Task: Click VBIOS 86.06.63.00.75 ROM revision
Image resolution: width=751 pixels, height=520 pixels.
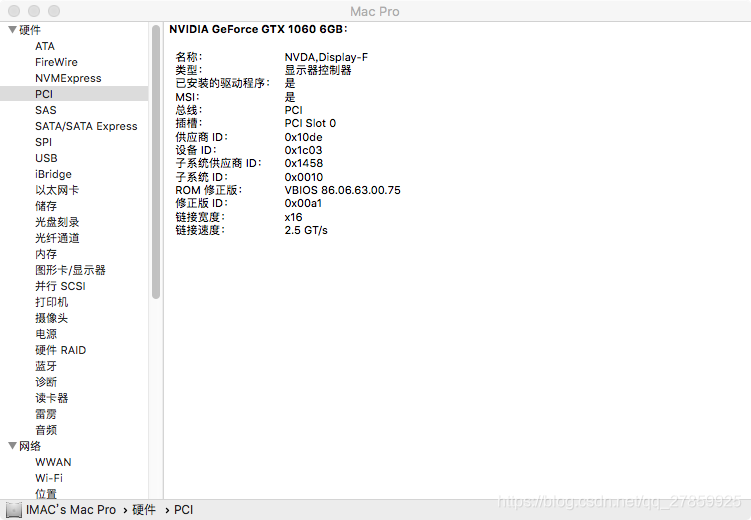Action: [342, 190]
